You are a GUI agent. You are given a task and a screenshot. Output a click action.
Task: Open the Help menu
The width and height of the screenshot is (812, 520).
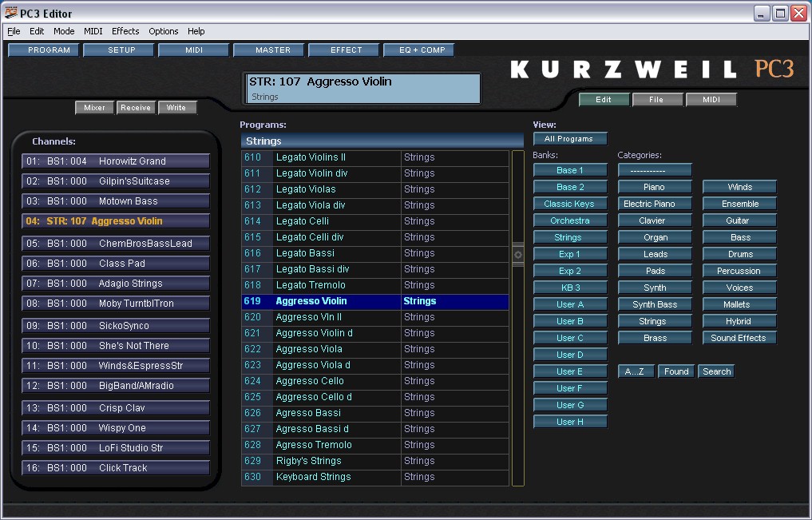point(196,31)
